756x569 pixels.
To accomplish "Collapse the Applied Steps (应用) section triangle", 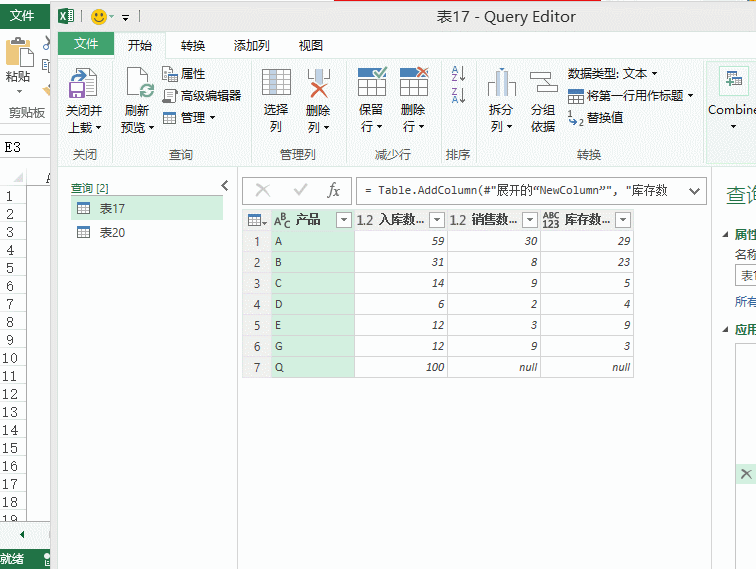I will click(x=725, y=330).
